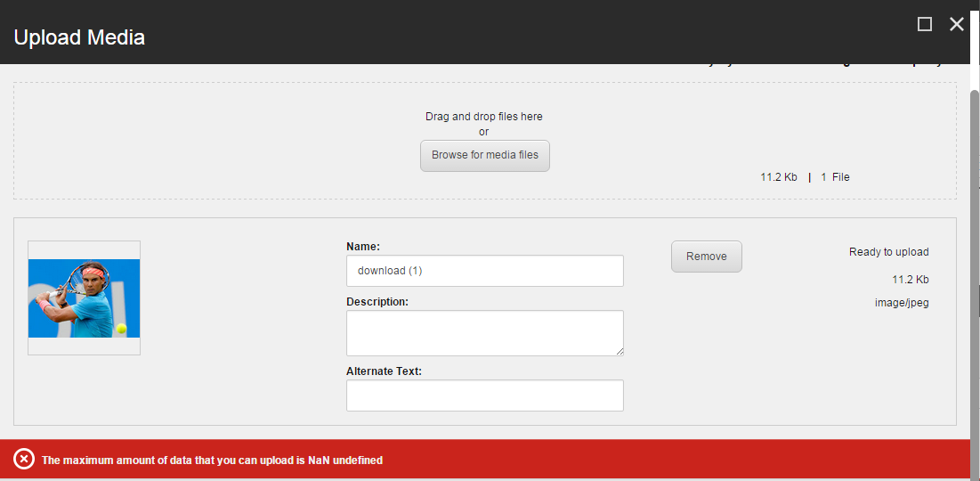Click the 1 File count indicator
Image resolution: width=980 pixels, height=481 pixels.
click(x=835, y=177)
